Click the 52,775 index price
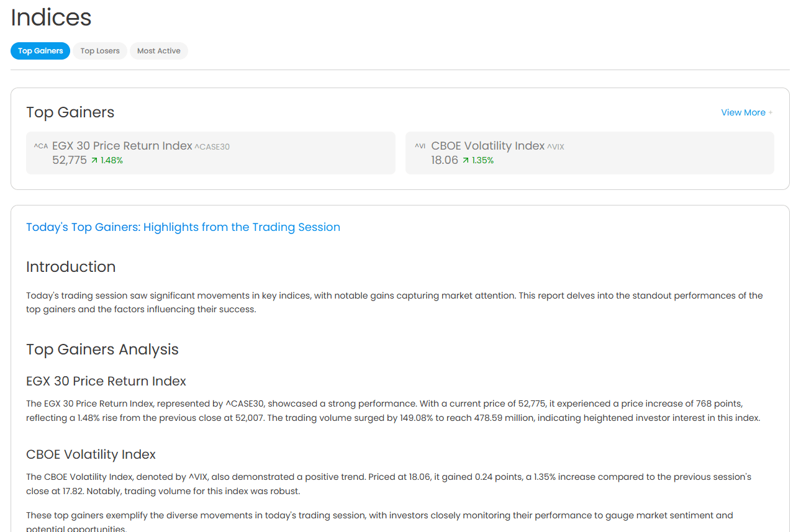The width and height of the screenshot is (801, 532). [x=70, y=160]
